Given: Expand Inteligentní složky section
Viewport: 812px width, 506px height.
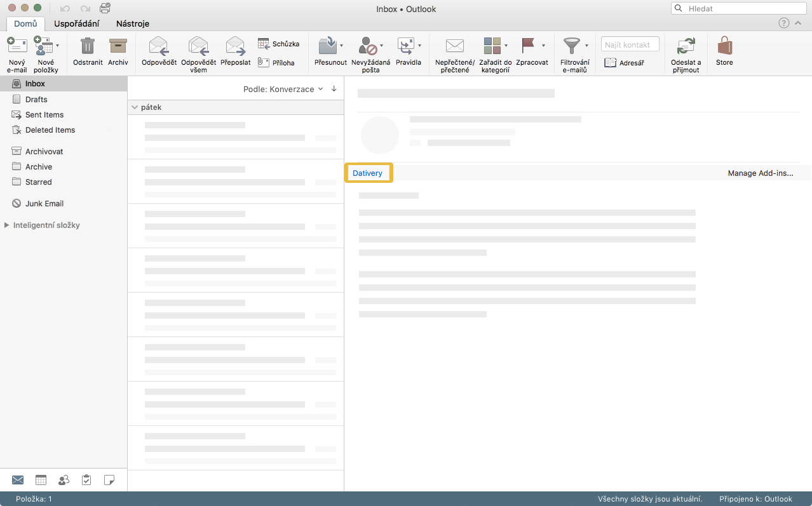Looking at the screenshot, I should pos(7,225).
